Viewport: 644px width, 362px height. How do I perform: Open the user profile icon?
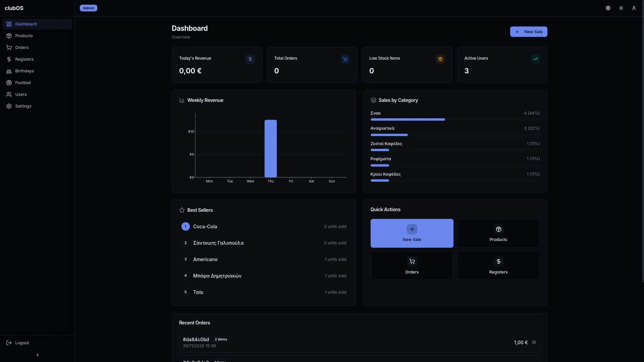click(x=634, y=8)
